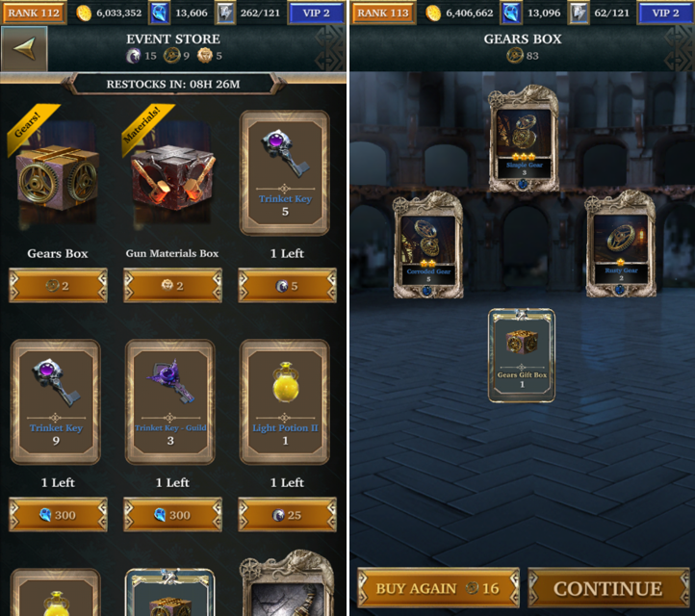Buy Gears Box for 2 gears

58,286
